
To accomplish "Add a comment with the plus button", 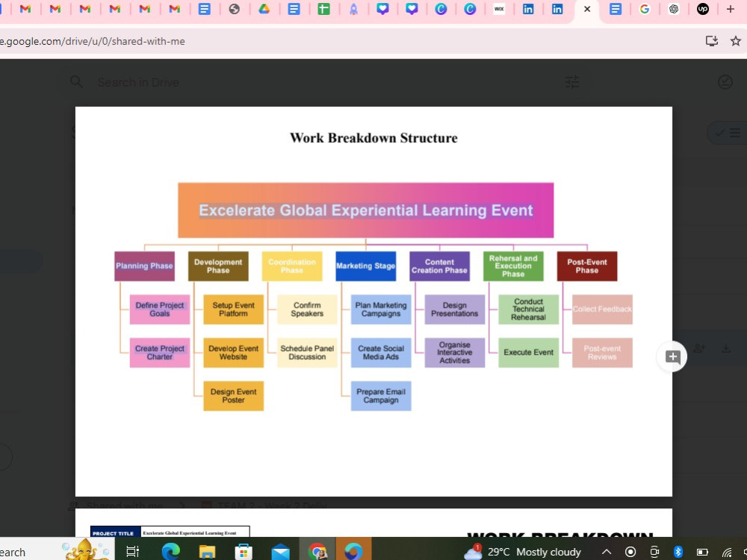I will pos(672,357).
